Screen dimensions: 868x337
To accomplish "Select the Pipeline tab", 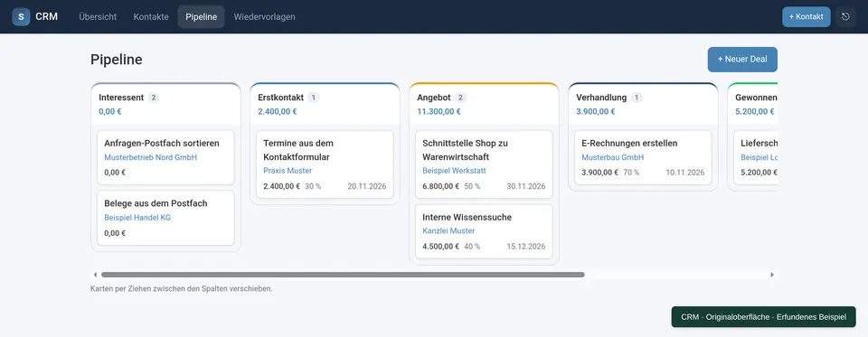I will 201,16.
